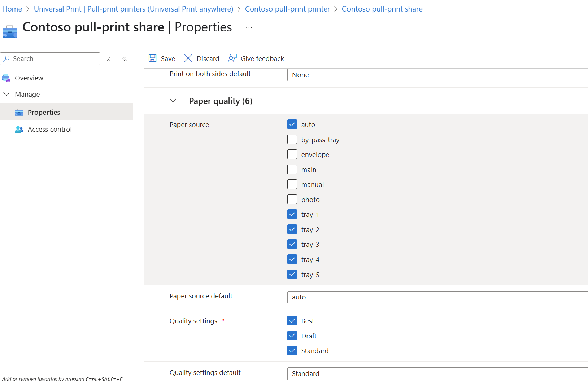Collapse the sidebar with the double chevron

tap(125, 58)
